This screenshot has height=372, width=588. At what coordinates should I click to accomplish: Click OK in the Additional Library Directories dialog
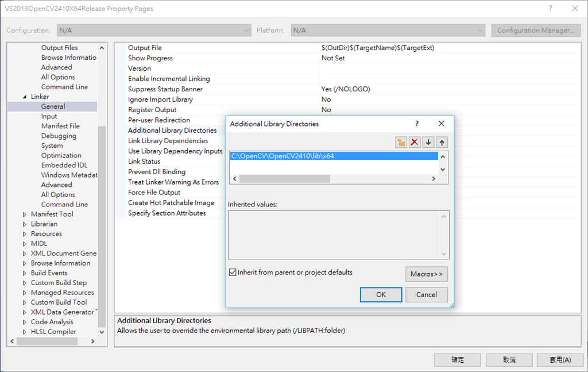click(x=381, y=295)
